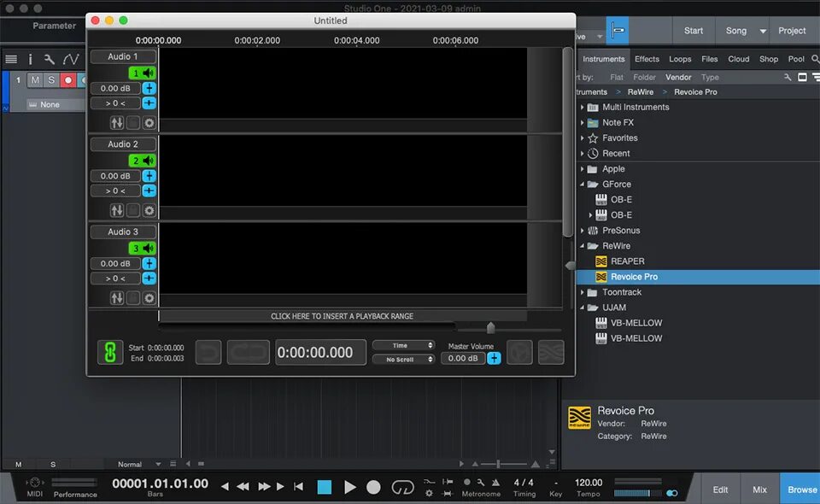
Task: Click plus next to Master Volume
Action: [494, 358]
